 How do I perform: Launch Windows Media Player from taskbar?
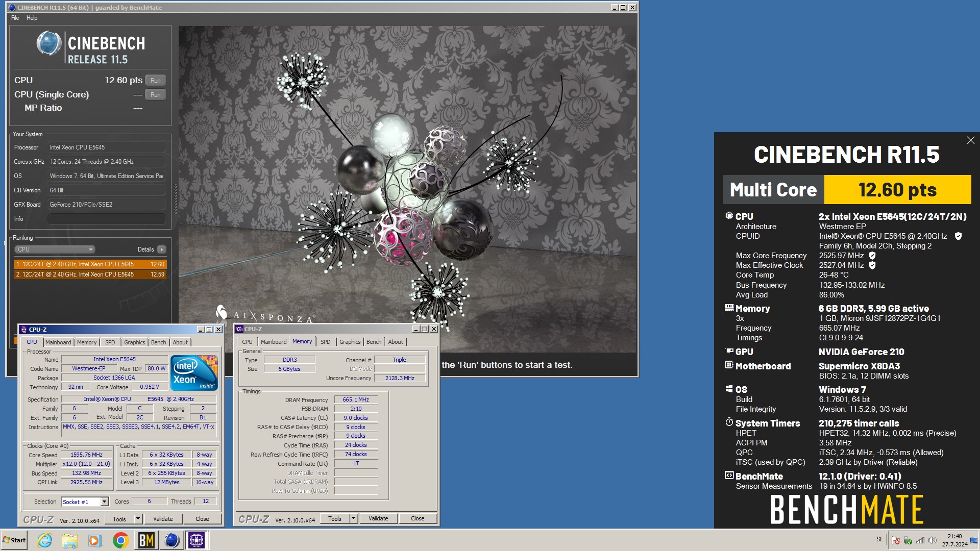click(95, 540)
